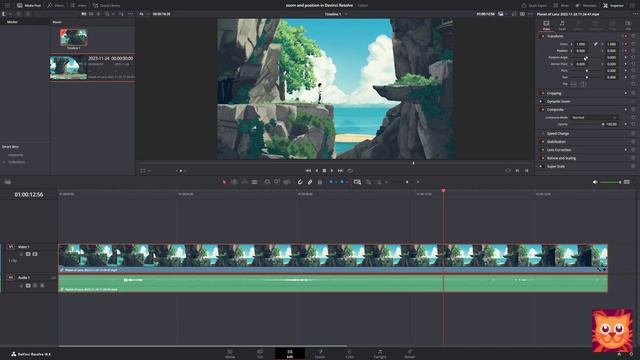Expand the Lens Correction section header
640x360 pixels.
tap(559, 150)
